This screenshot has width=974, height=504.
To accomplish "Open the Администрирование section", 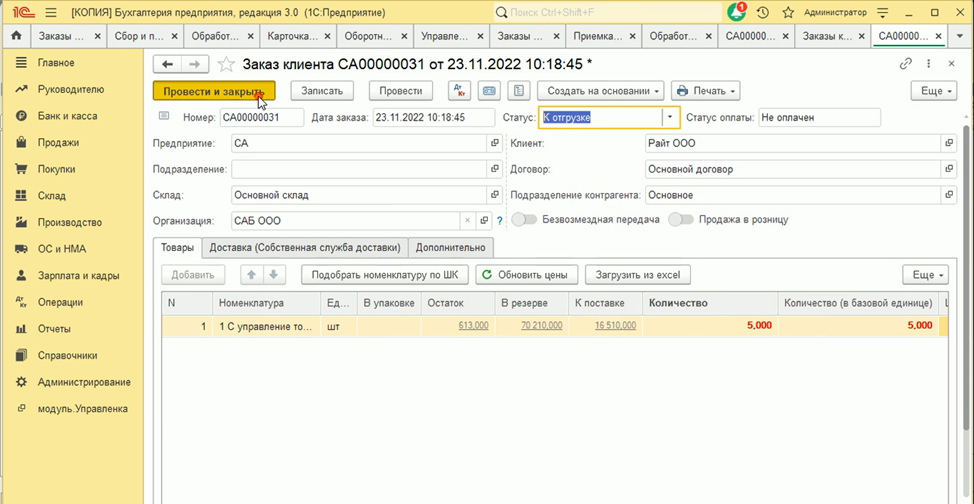I will click(x=84, y=382).
